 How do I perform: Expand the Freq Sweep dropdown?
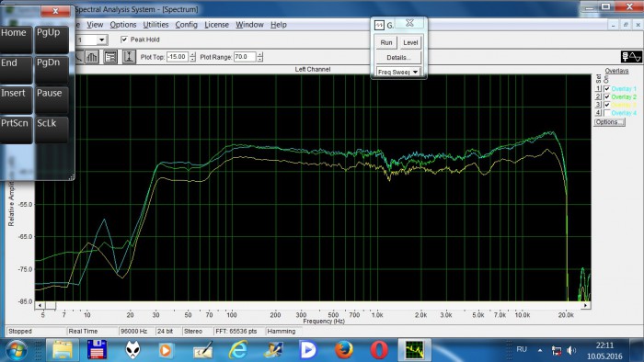[x=415, y=73]
